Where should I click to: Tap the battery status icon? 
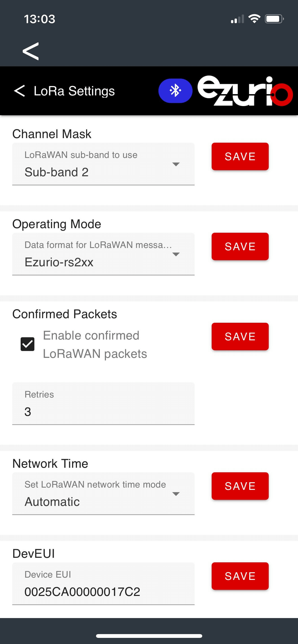(x=274, y=19)
